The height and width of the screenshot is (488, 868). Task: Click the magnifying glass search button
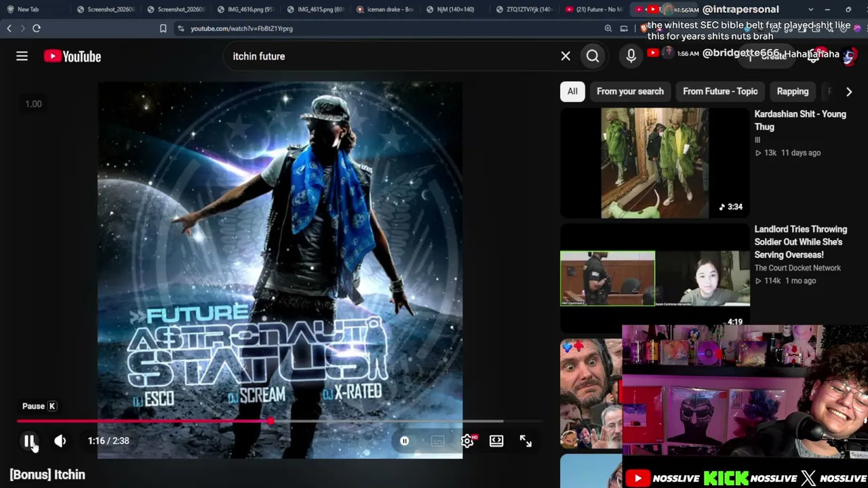593,56
